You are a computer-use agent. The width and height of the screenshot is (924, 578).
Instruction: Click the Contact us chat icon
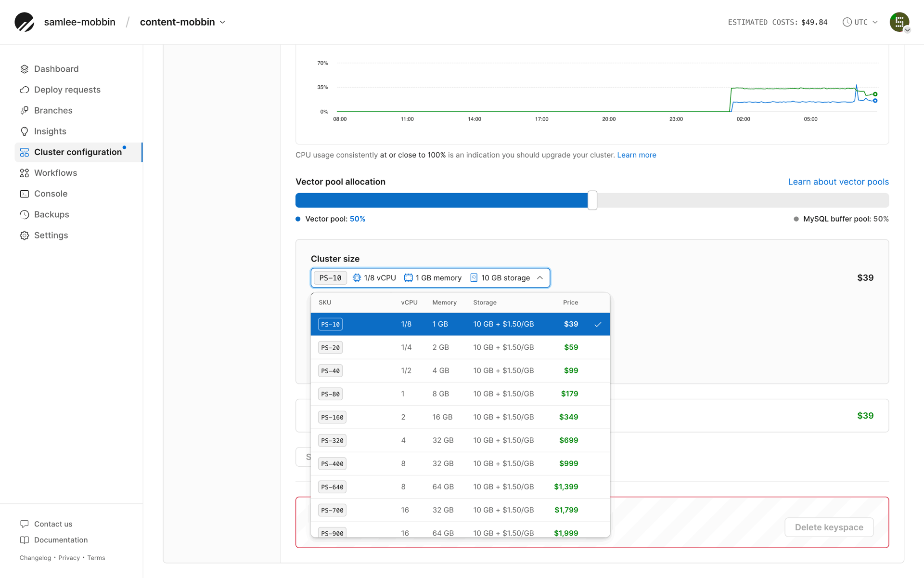point(25,524)
